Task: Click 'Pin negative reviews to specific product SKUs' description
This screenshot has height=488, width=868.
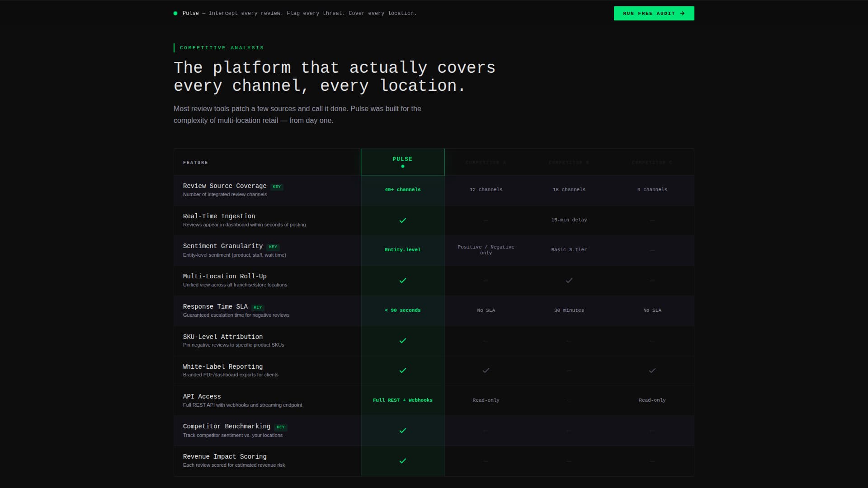Action: [x=234, y=345]
